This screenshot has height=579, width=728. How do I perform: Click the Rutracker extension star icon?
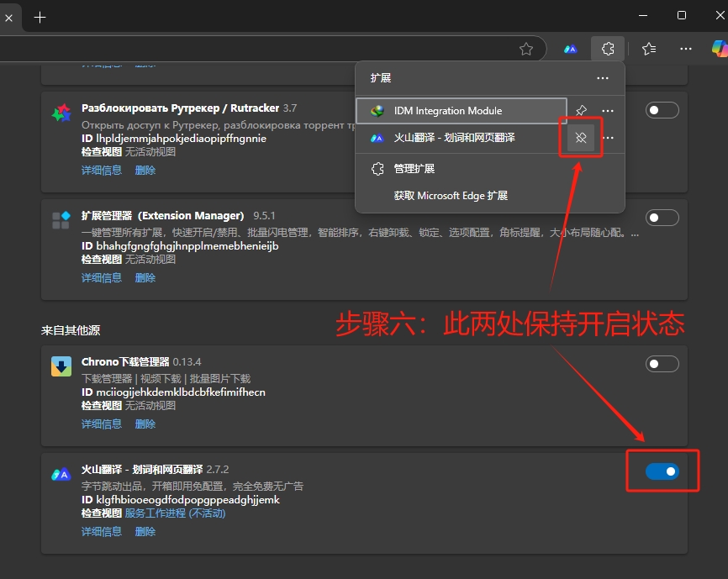point(61,113)
